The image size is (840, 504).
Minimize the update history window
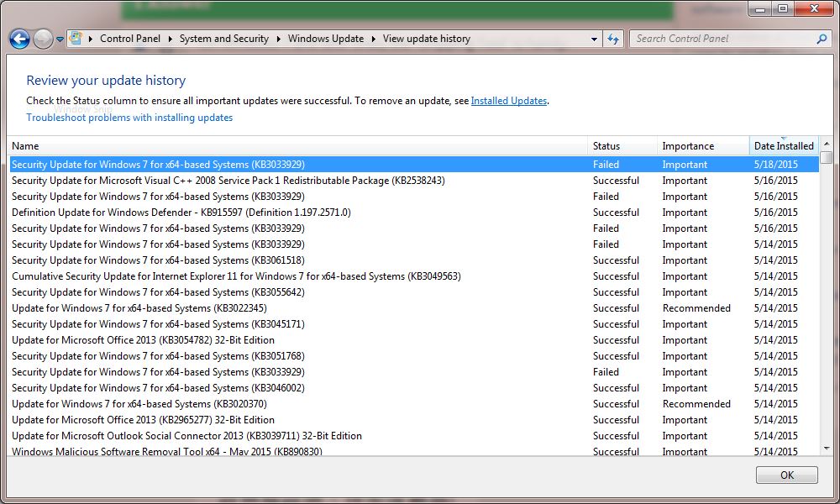click(x=759, y=8)
